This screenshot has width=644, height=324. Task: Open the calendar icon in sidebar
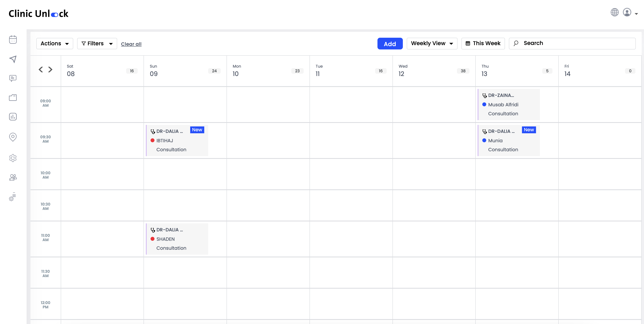(13, 39)
